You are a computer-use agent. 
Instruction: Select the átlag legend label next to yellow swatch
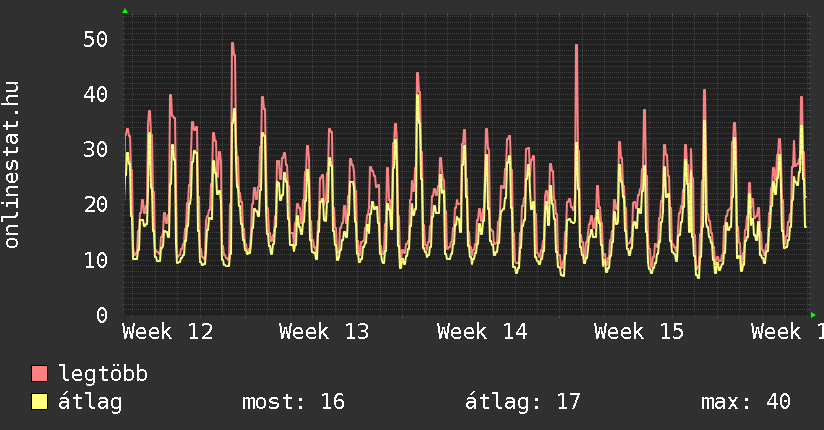click(x=90, y=402)
